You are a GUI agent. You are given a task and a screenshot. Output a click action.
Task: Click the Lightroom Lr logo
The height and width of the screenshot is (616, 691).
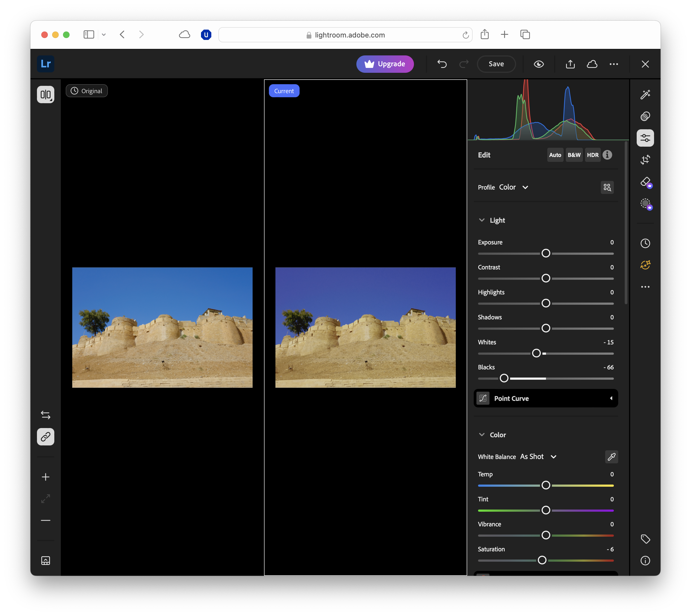coord(46,64)
